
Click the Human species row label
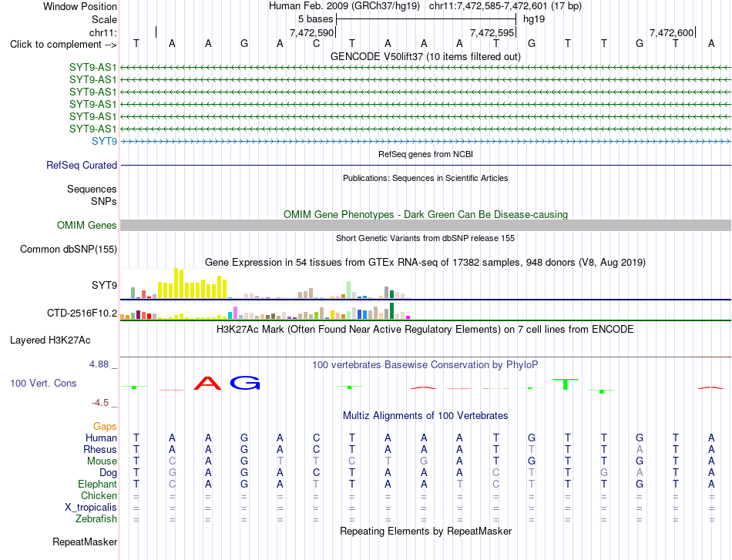[101, 438]
